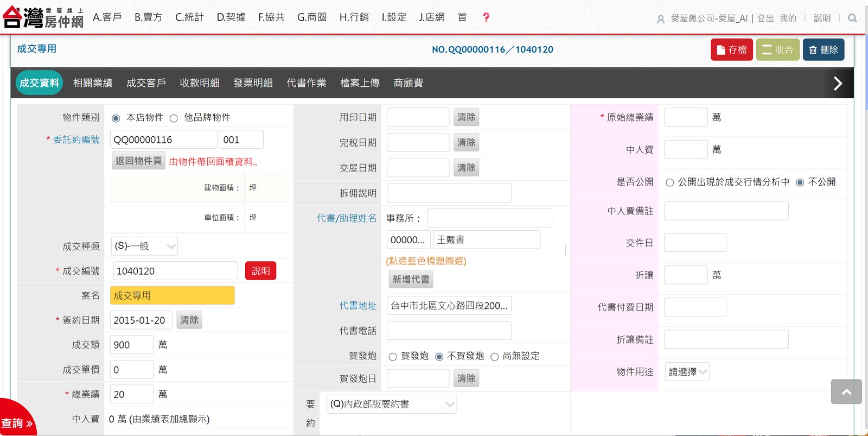Open search with the magnifier icon
Viewport: 868px width, 436px height.
(852, 18)
